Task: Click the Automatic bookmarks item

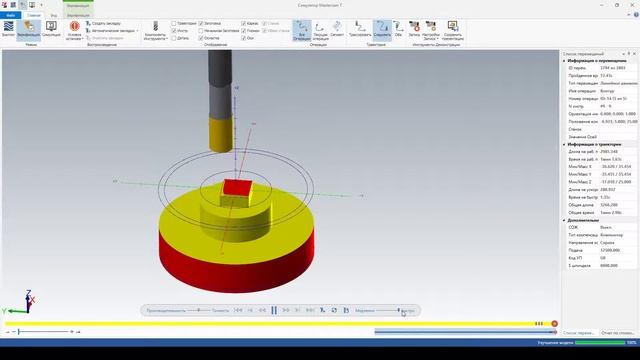Action: point(110,31)
